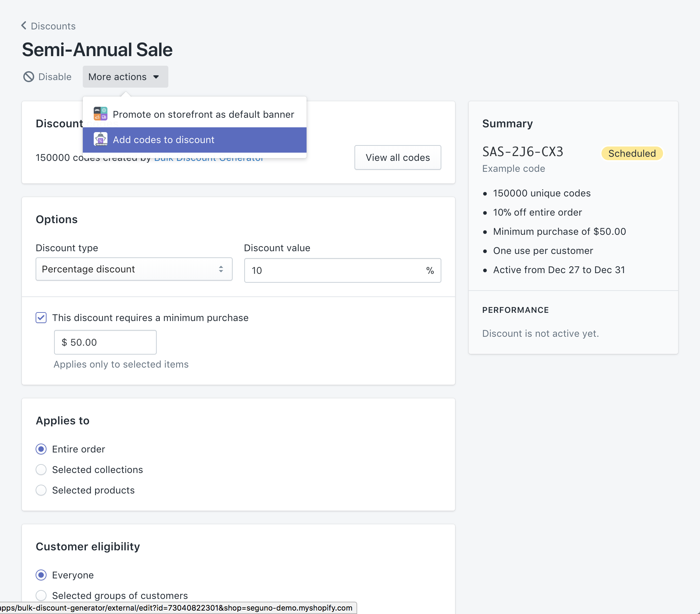Choose Add codes to discount
This screenshot has height=614, width=700.
click(x=164, y=140)
